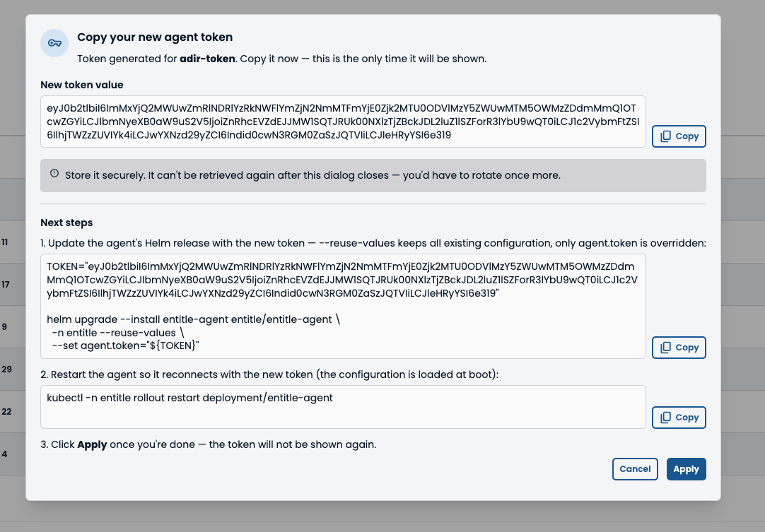Click the 'Store it securely' warning banner

(x=373, y=175)
